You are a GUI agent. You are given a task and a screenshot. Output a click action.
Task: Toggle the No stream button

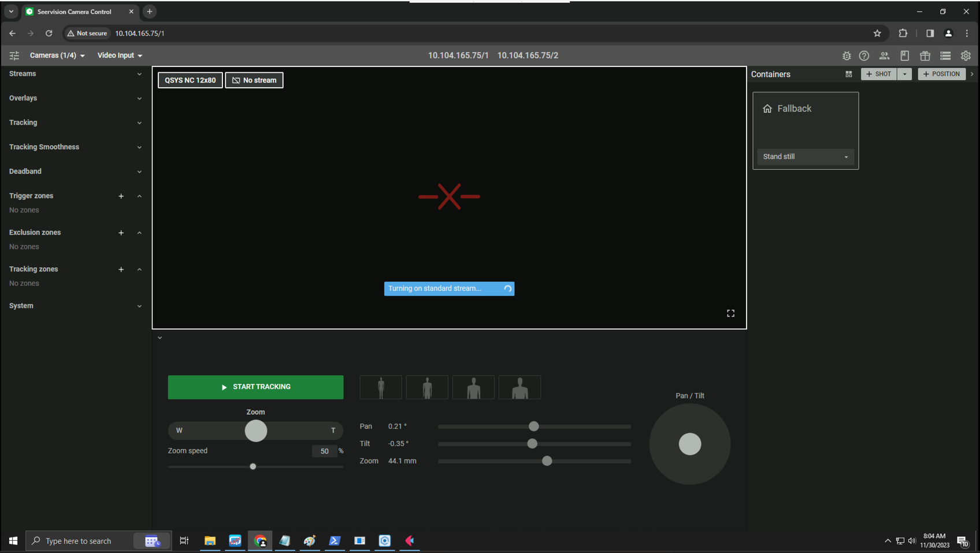(254, 80)
